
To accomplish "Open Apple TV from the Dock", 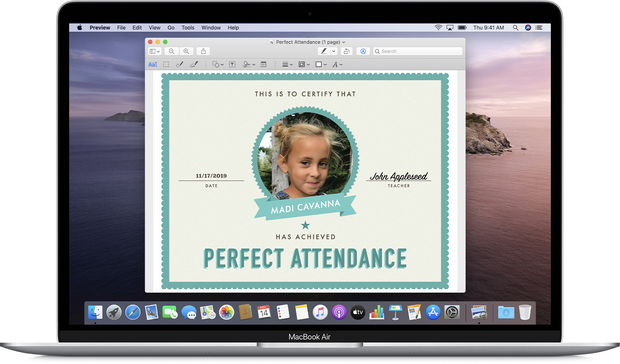I will point(358,312).
